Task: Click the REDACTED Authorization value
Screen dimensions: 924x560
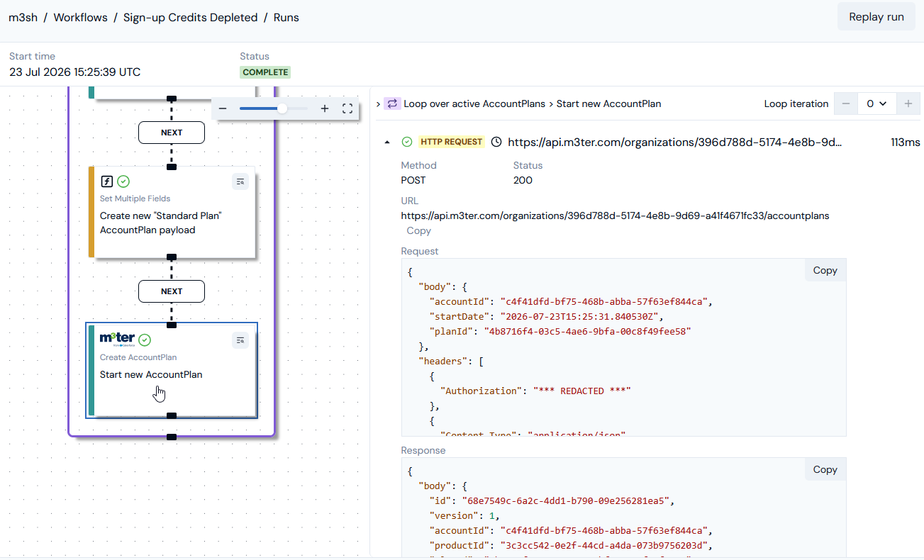Action: (581, 391)
